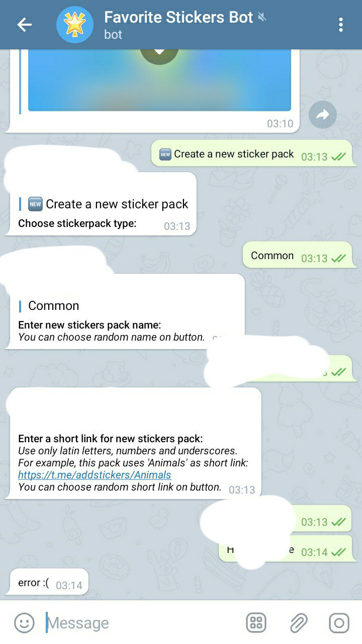Open the Favorite Stickers Bot avatar
Screen dimensions: 362x644
point(75,25)
